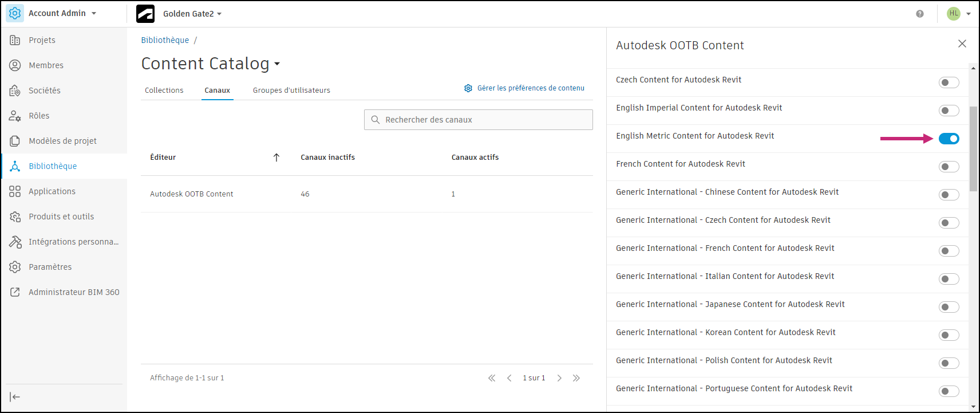Click the Applications grid icon

15,191
